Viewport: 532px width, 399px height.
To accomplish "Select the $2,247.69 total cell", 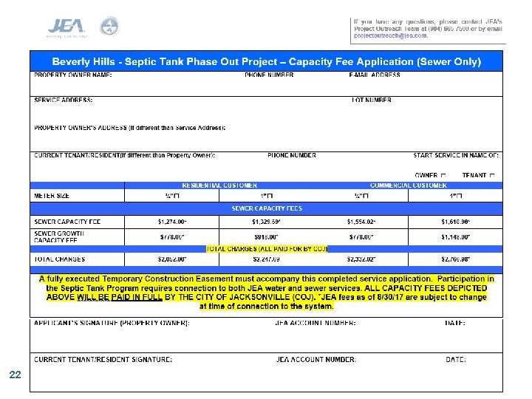I will click(266, 259).
